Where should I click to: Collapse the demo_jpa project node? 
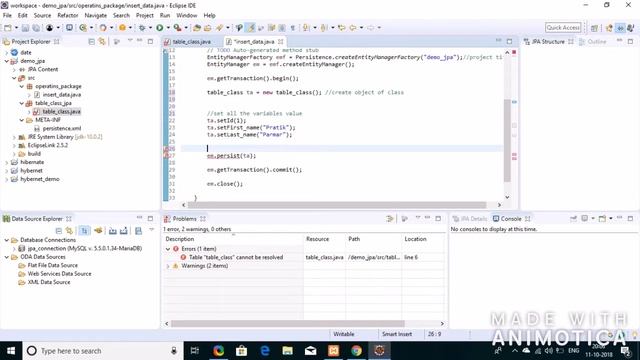pyautogui.click(x=7, y=61)
